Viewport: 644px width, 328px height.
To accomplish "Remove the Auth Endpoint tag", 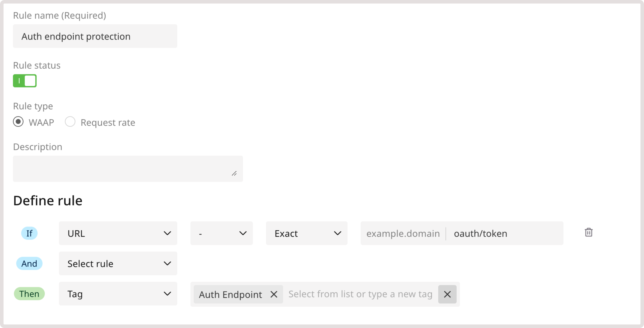I will 274,294.
